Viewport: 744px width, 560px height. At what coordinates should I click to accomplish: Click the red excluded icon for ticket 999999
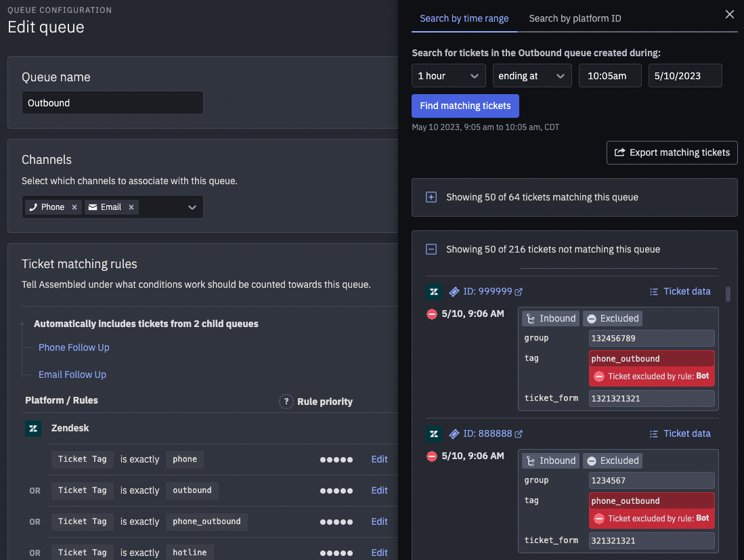coord(431,314)
